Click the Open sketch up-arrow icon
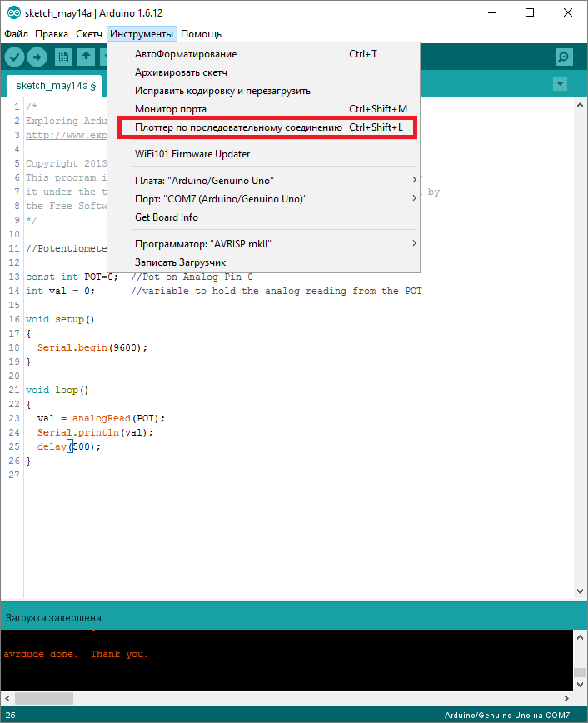Screen dimensions: 588x723 (87, 57)
